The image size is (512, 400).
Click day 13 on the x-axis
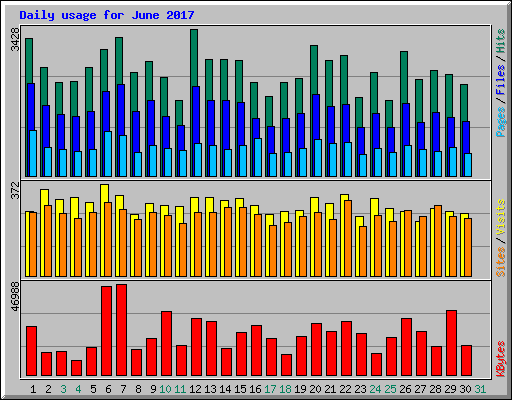click(210, 389)
